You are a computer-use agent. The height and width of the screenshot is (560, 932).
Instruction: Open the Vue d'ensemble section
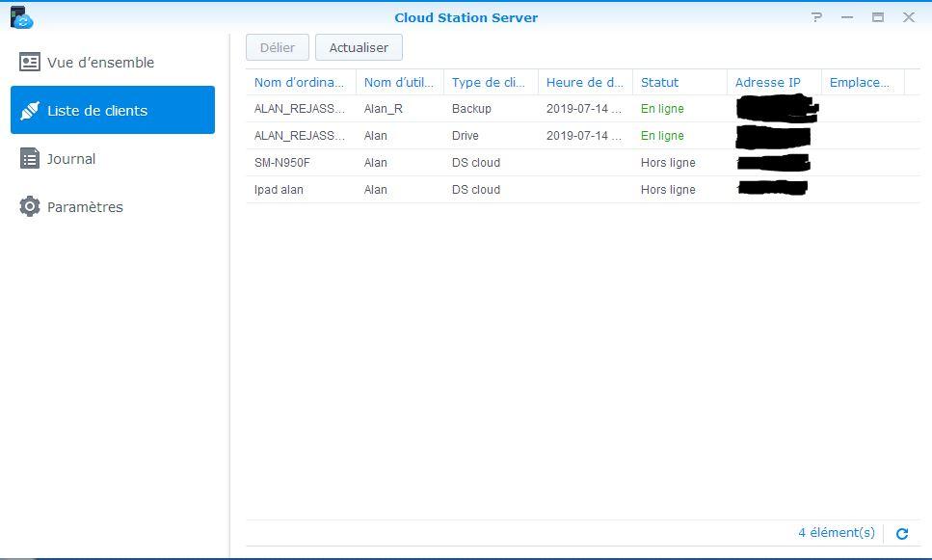point(113,62)
